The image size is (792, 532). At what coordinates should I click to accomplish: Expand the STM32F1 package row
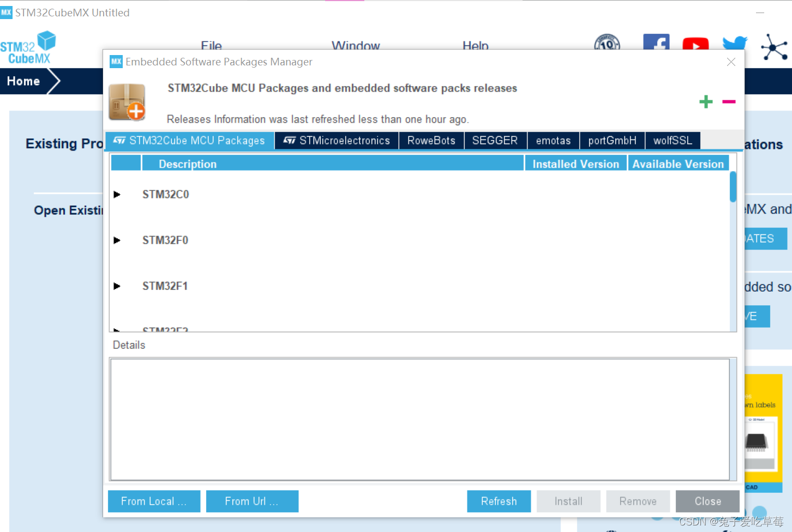point(117,286)
